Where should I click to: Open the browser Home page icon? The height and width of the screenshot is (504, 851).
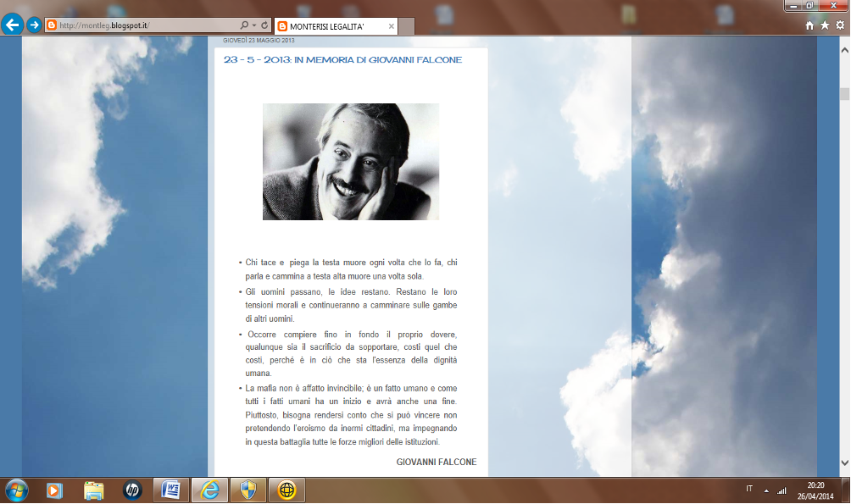[x=809, y=25]
